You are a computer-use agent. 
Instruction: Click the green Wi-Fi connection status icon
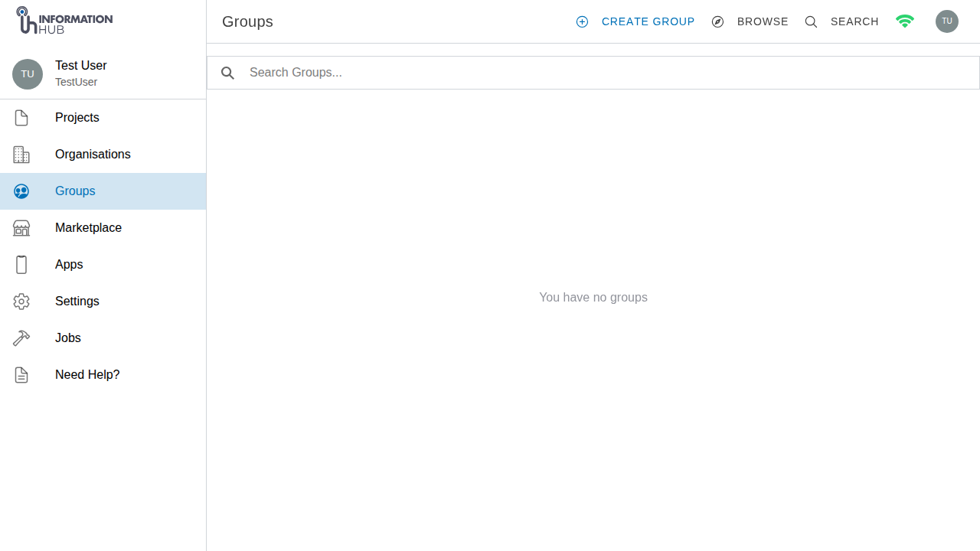point(905,21)
